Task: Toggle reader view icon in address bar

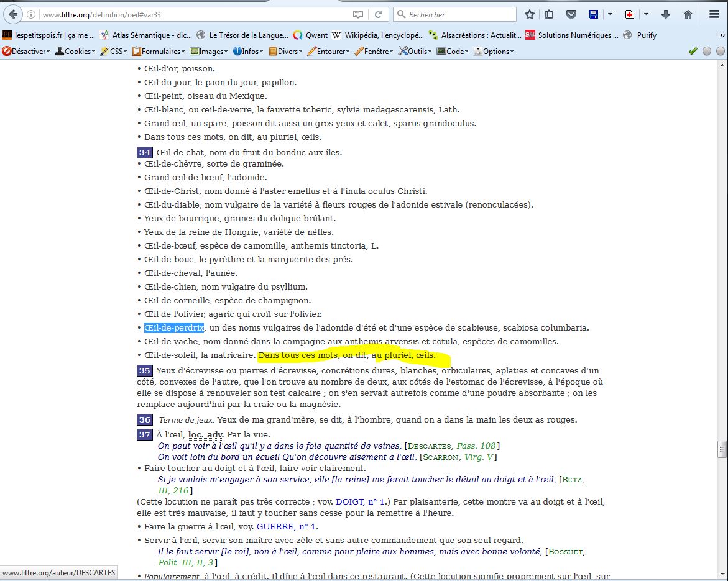Action: tap(358, 14)
